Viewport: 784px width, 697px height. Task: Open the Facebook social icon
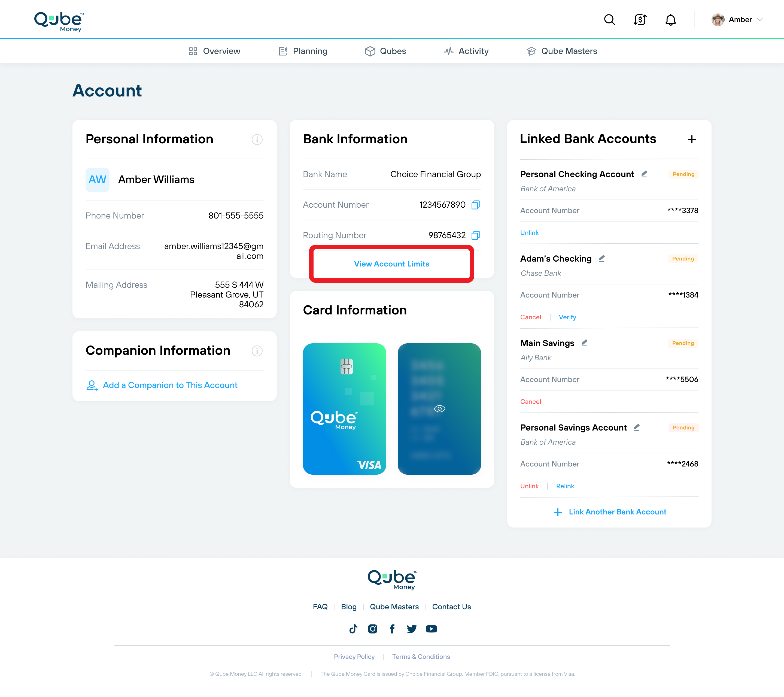(x=392, y=629)
